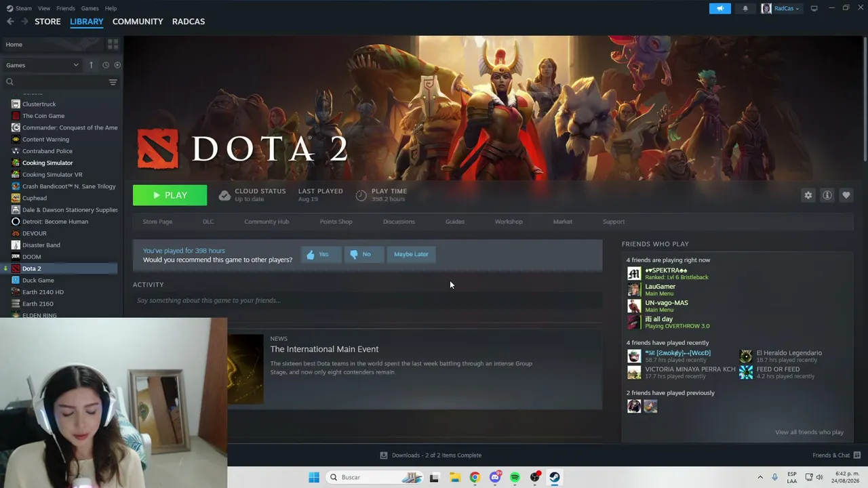Open Dota 2 Guides
The width and height of the screenshot is (868, 488).
pos(455,222)
